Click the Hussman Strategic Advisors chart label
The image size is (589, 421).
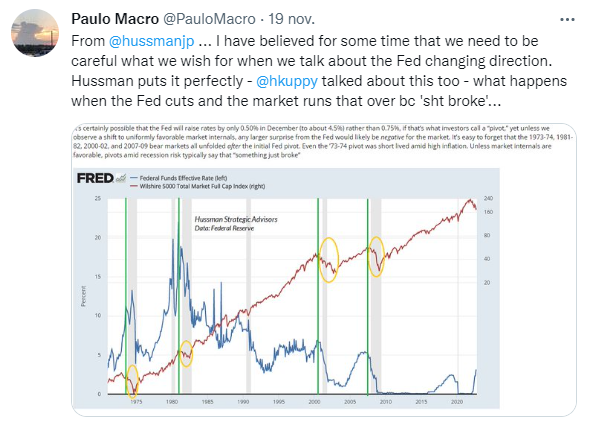click(236, 219)
